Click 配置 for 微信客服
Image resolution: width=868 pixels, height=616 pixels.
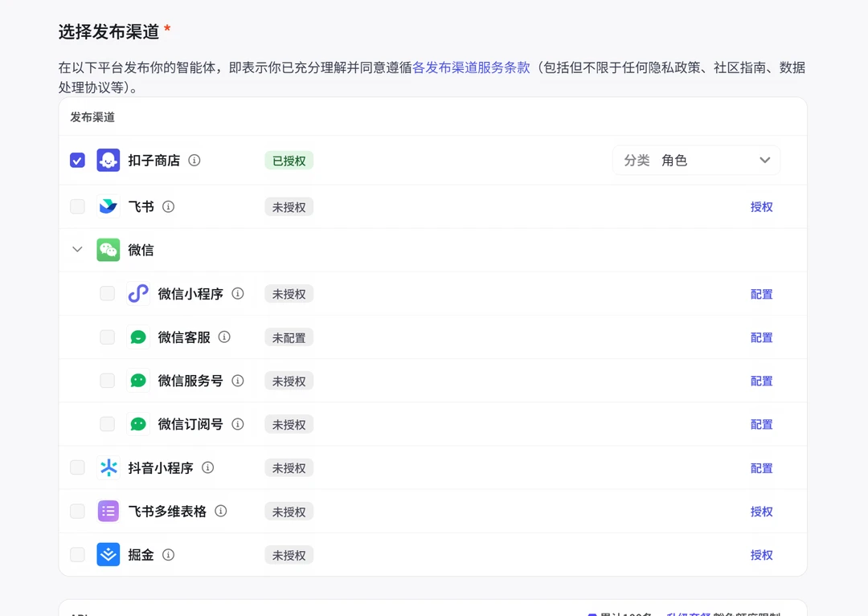pyautogui.click(x=762, y=337)
